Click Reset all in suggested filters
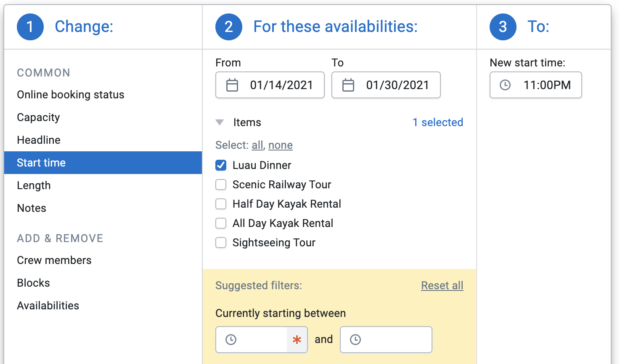 point(442,285)
